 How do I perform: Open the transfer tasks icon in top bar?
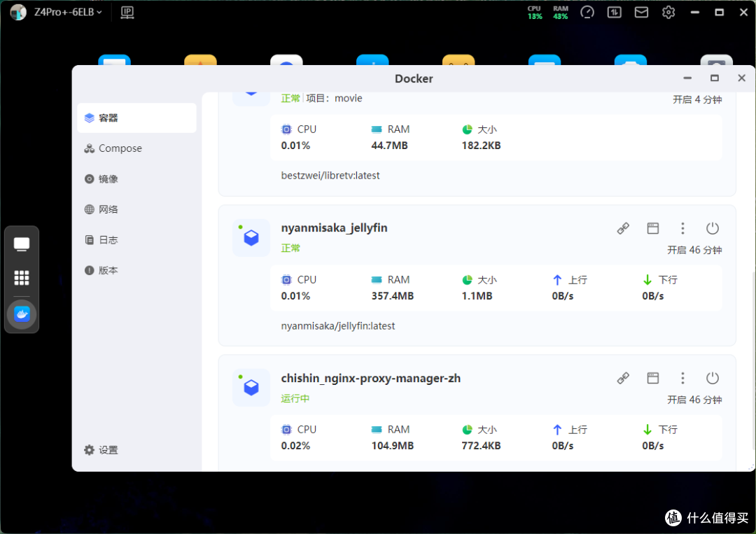615,13
